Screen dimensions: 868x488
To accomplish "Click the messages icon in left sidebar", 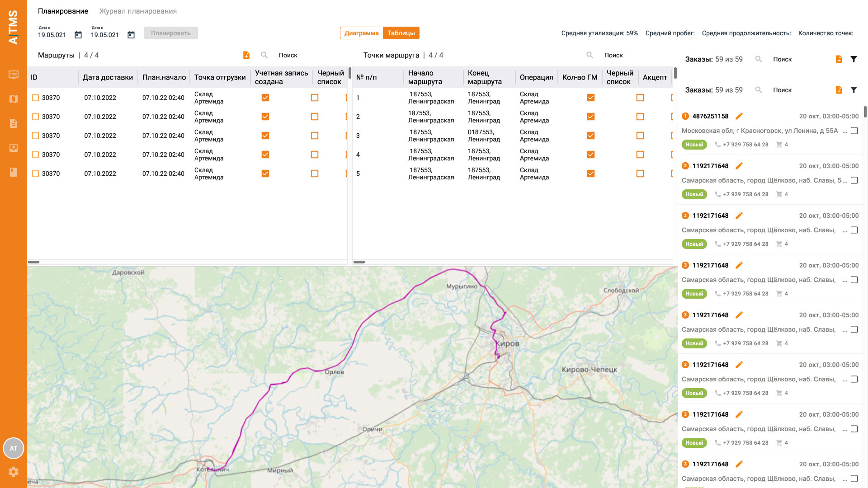I will 14,75.
